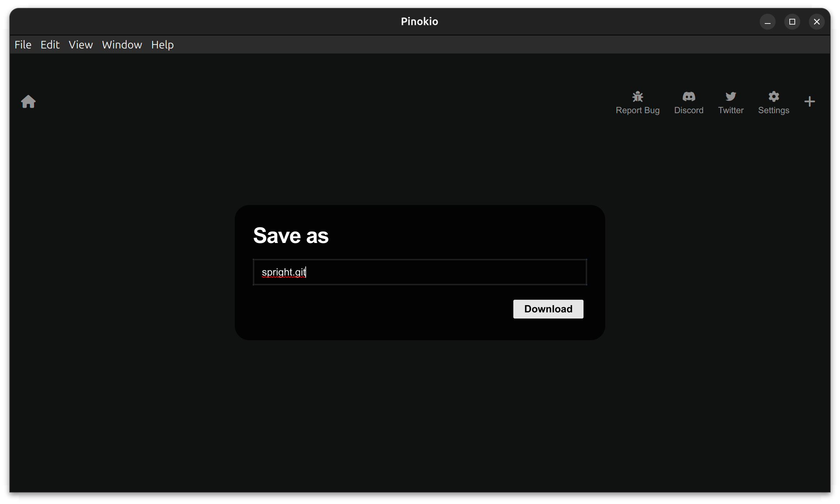Click the home navigation icon
Screen dimensions: 840x504
[x=28, y=101]
